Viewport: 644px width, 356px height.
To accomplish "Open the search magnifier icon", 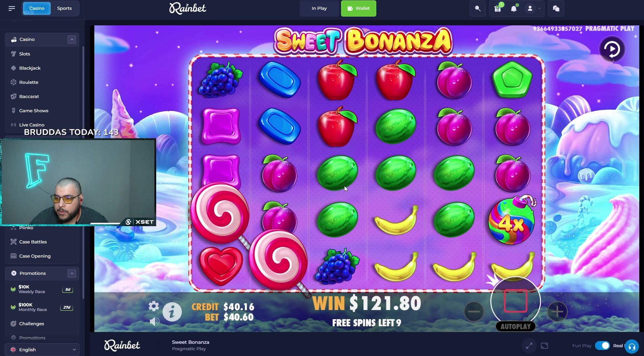I will point(477,8).
